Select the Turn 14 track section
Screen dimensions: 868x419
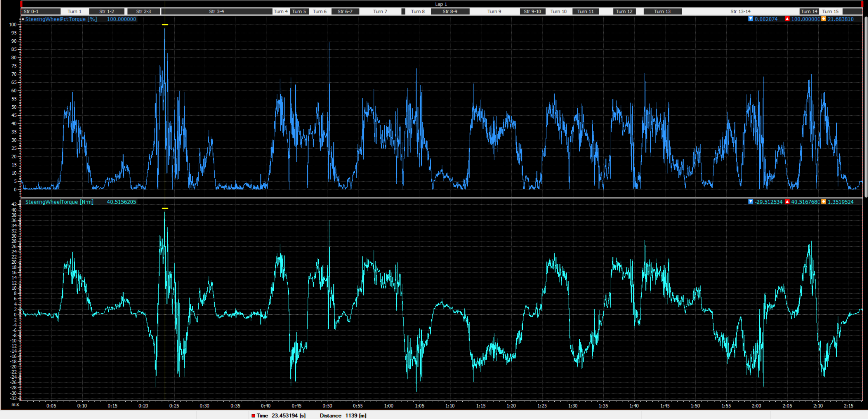(x=809, y=11)
